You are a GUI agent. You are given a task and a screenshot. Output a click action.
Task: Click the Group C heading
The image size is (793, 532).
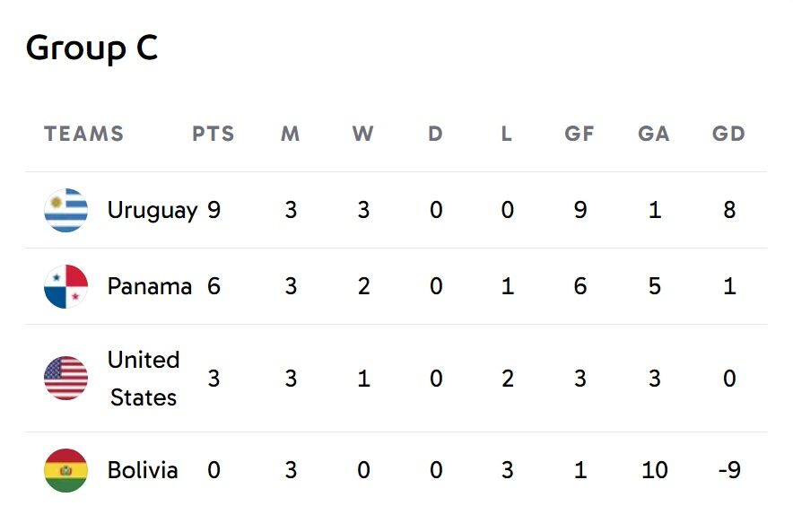pos(91,48)
